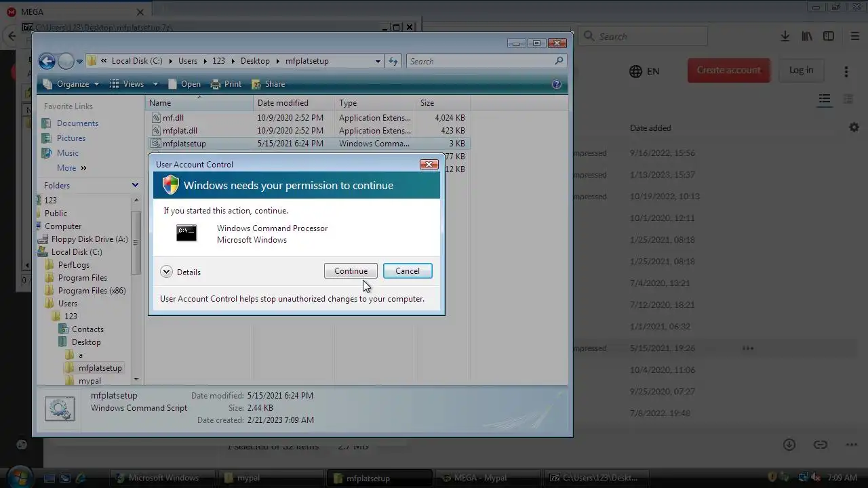
Task: Select the mfplat.dll file
Action: click(180, 131)
